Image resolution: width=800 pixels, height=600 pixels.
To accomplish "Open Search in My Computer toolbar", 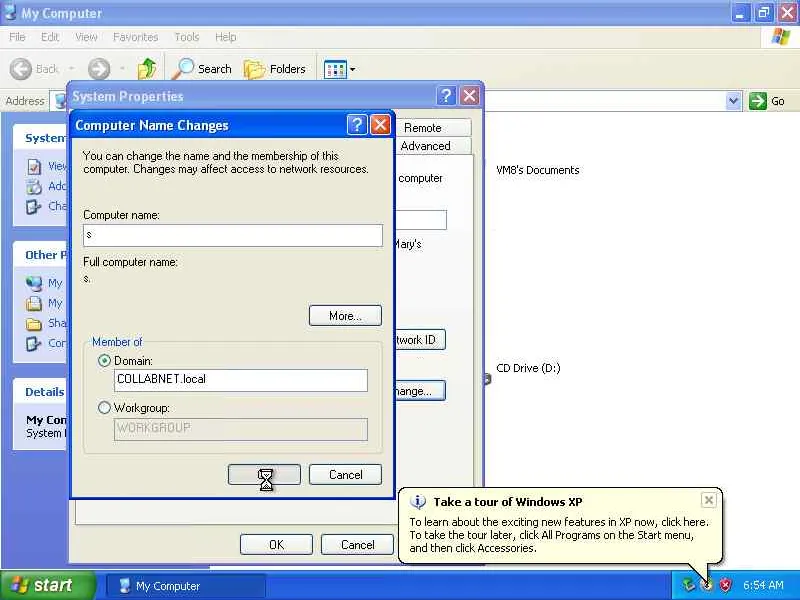I will tap(202, 69).
